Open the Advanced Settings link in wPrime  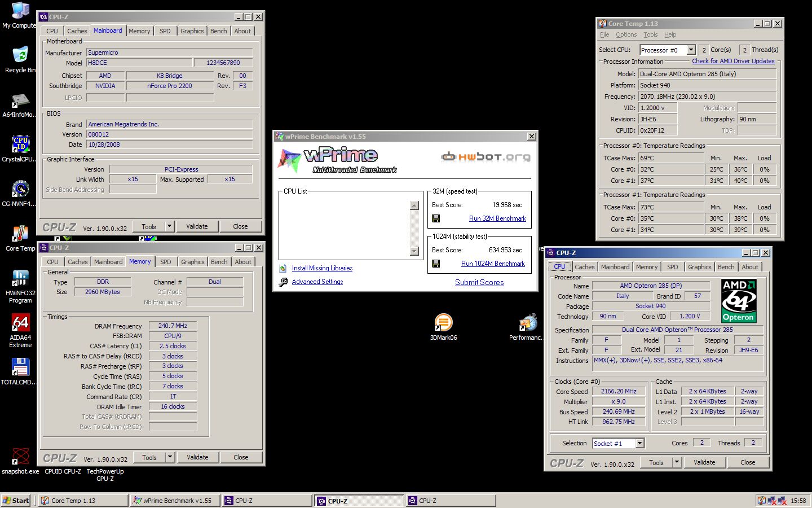(317, 282)
